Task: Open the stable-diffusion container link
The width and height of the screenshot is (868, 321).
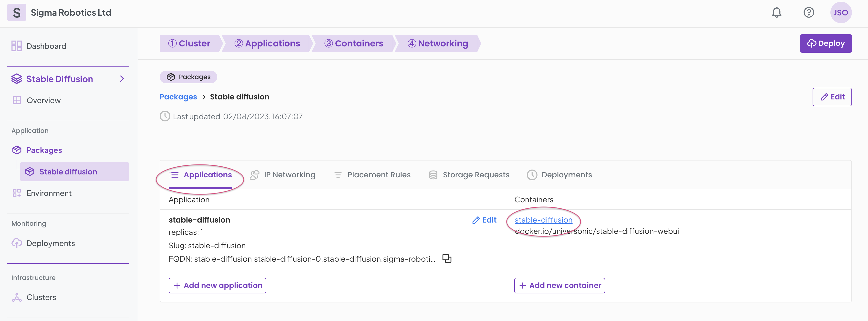Action: (x=544, y=220)
